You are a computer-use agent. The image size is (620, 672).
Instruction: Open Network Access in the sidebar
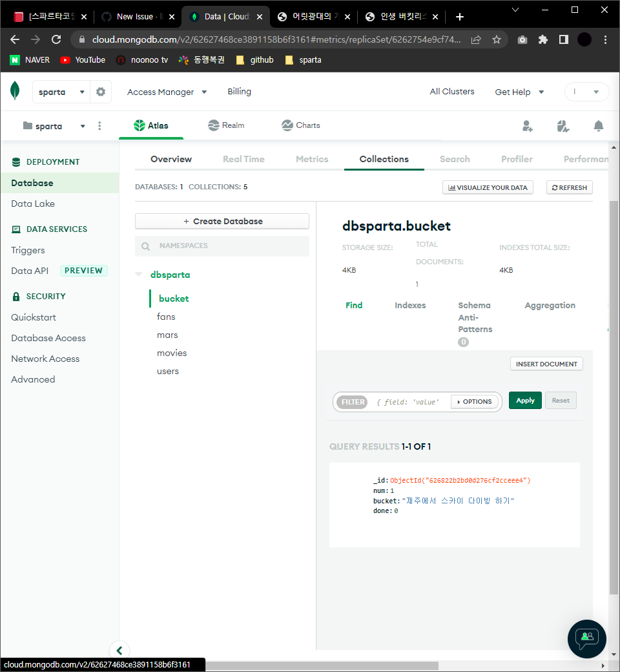(45, 359)
